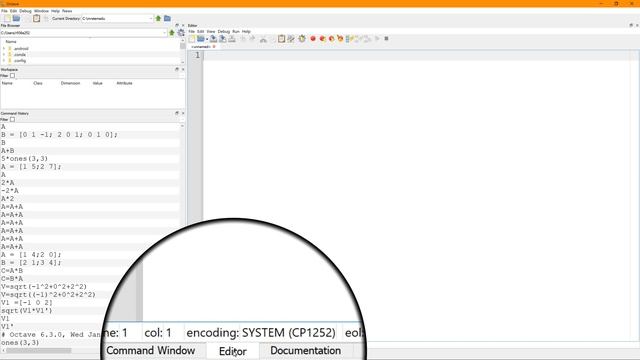Toggle breakpoint with the red dot icon

tap(313, 39)
